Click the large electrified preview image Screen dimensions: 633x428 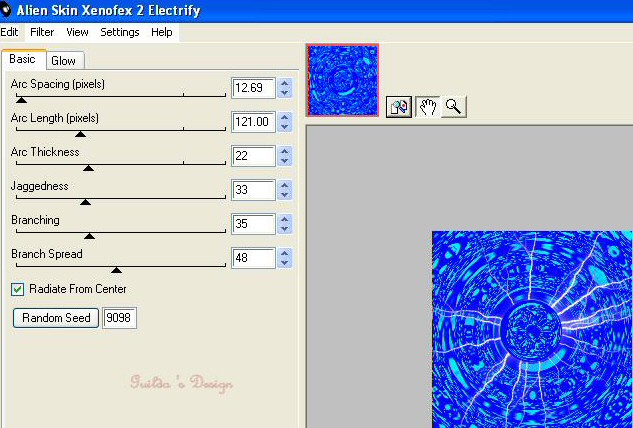click(532, 329)
